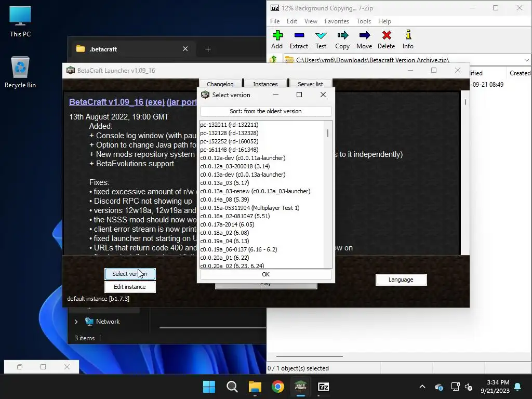Click the Extract icon in 7-Zip
The height and width of the screenshot is (399, 532).
click(x=299, y=35)
